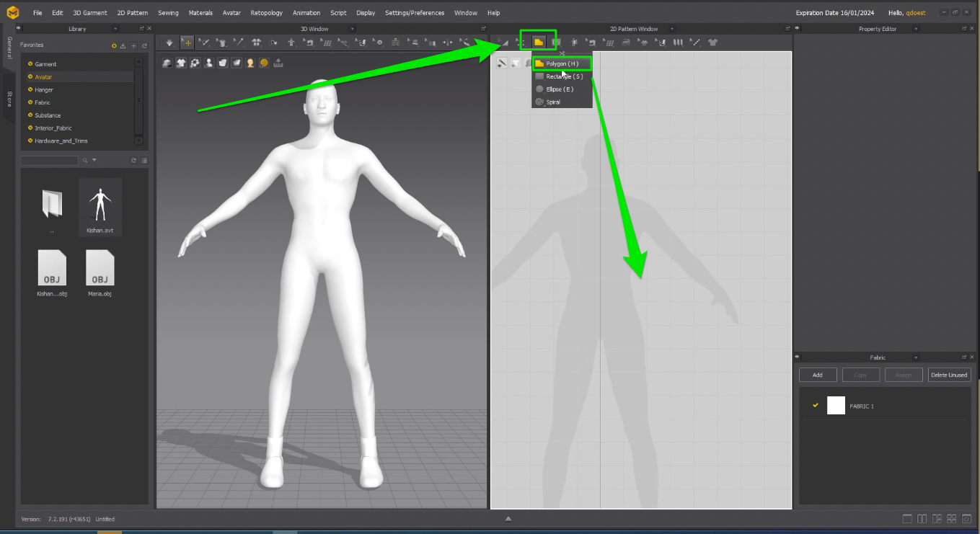The image size is (980, 534).
Task: Click the measuring tape tool in 3D toolbar
Action: 465,43
